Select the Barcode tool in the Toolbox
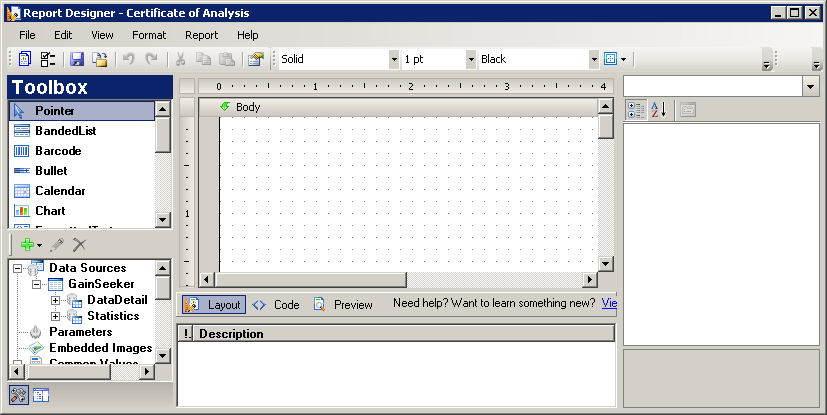This screenshot has height=415, width=827. [58, 151]
